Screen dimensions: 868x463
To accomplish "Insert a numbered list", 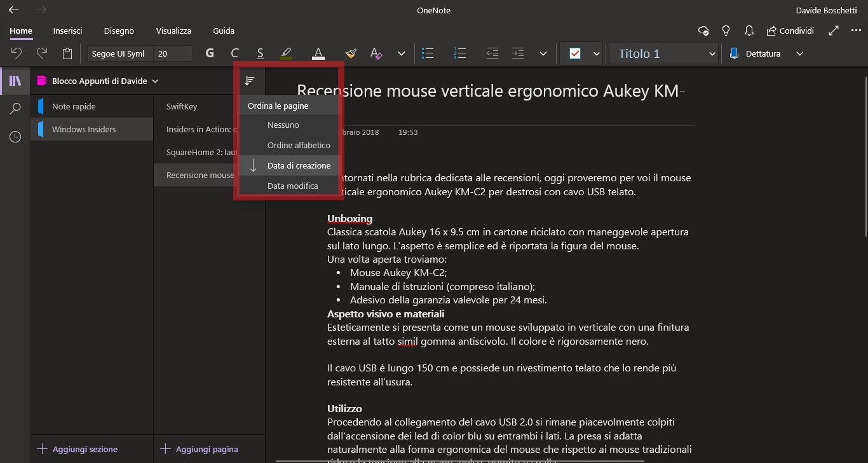I will (461, 53).
